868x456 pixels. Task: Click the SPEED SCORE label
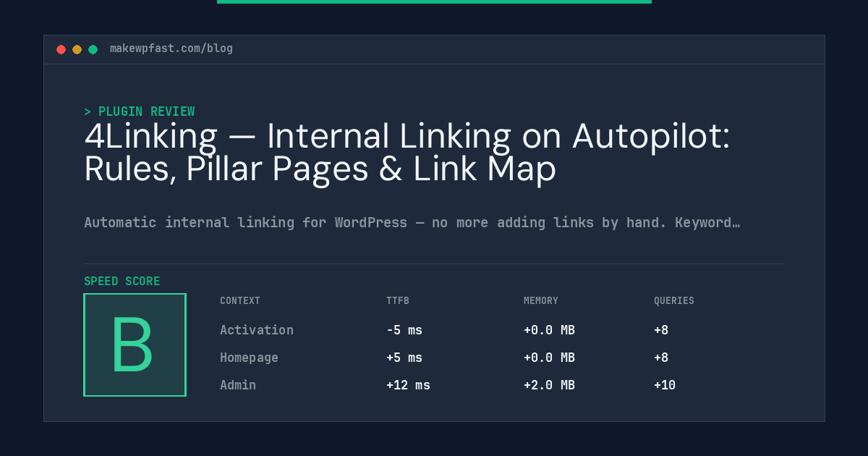point(122,282)
